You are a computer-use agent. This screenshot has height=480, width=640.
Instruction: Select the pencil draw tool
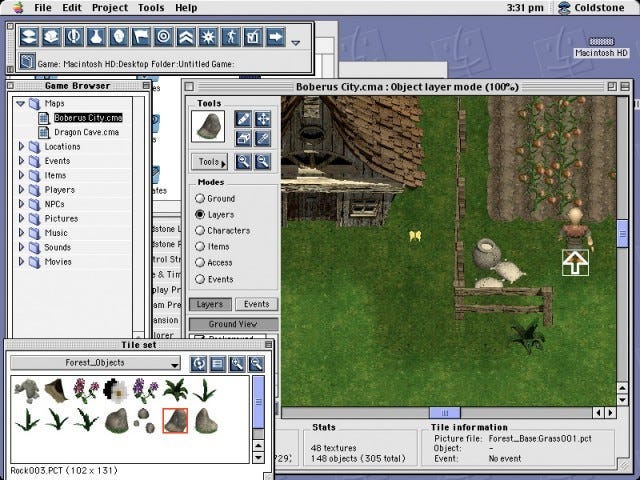click(243, 119)
